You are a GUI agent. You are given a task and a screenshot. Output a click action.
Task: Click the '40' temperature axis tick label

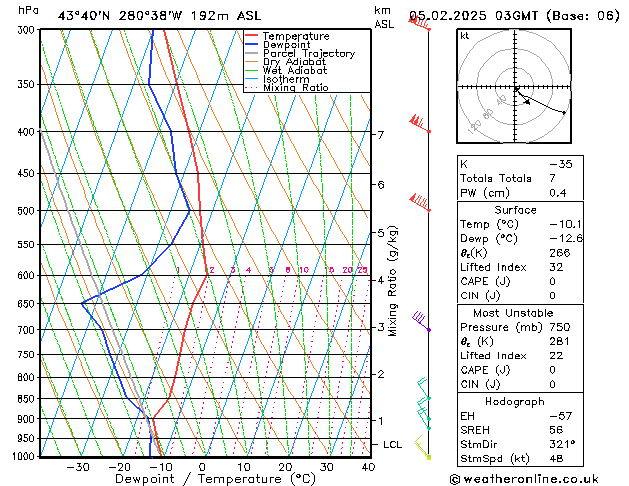[368, 467]
